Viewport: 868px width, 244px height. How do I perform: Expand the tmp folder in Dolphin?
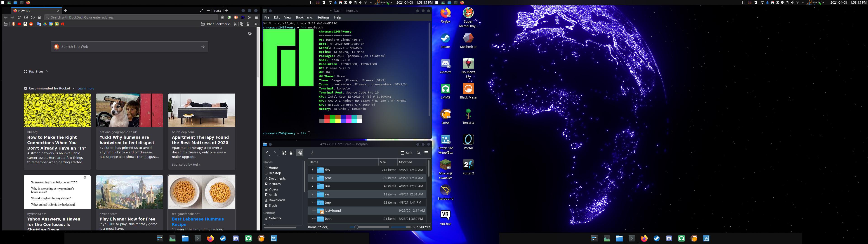(312, 202)
